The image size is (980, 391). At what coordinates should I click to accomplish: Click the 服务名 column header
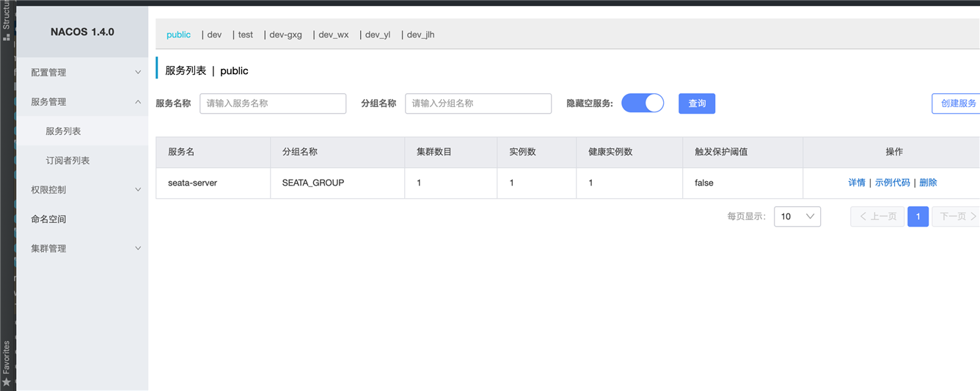213,152
